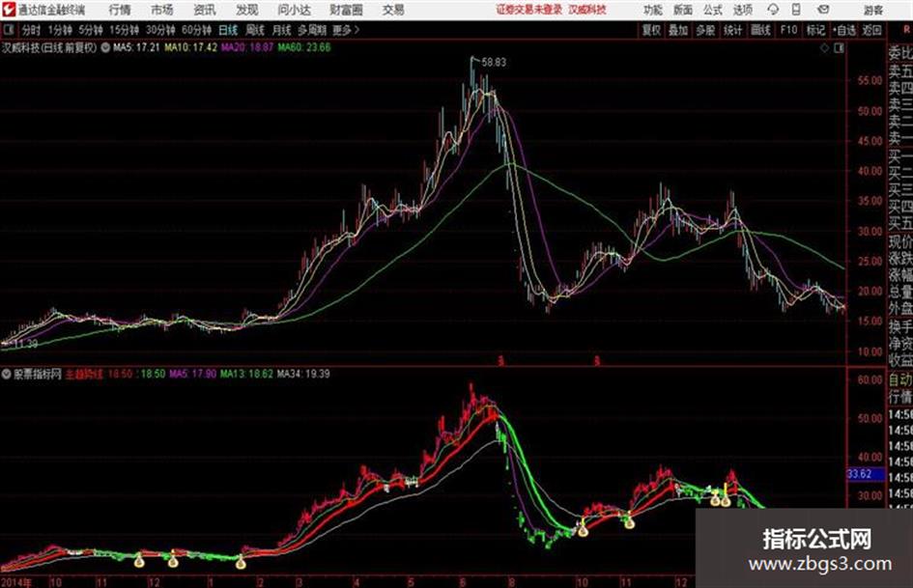The image size is (913, 588).
Task: Open F10 company info
Action: coord(788,30)
